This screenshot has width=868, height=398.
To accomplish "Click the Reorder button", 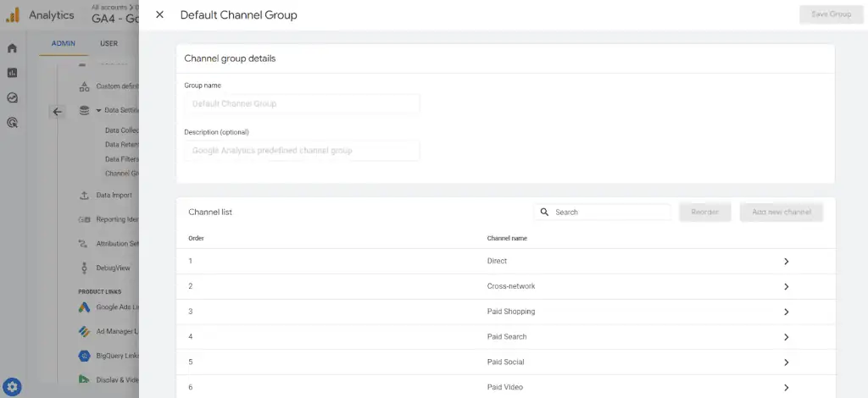I will tap(704, 213).
